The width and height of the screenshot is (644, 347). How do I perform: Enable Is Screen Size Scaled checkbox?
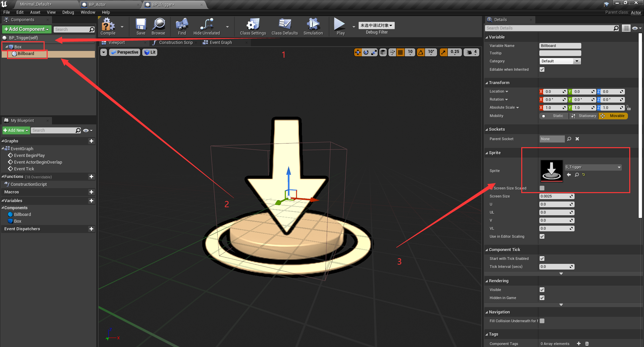[542, 188]
